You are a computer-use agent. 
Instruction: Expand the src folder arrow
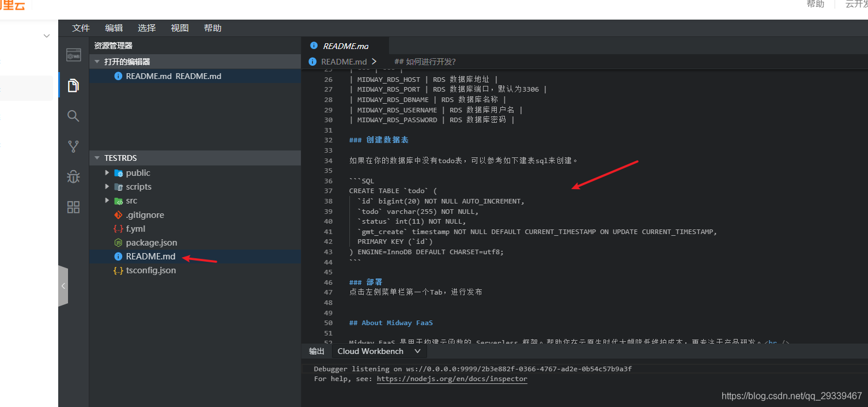coord(107,201)
